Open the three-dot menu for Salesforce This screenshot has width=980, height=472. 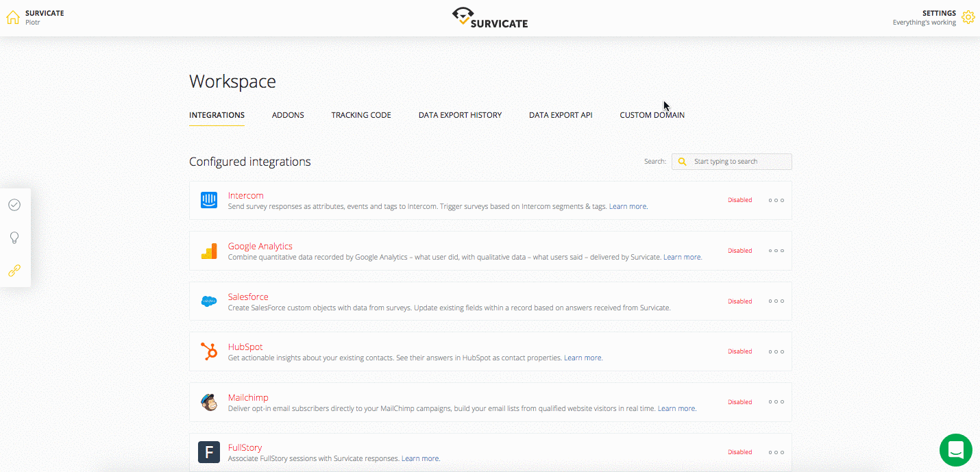[776, 301]
